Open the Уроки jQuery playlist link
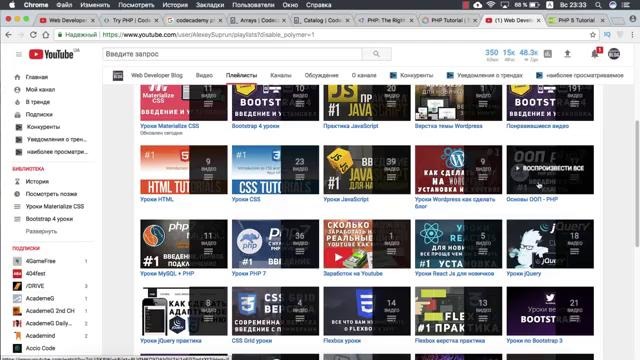Image resolution: width=640 pixels, height=360 pixels. [524, 274]
